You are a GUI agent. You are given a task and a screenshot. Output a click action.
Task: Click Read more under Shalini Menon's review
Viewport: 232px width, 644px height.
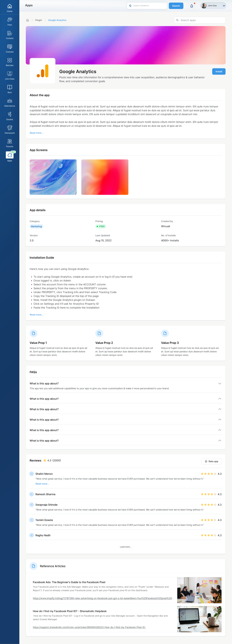coord(42,484)
